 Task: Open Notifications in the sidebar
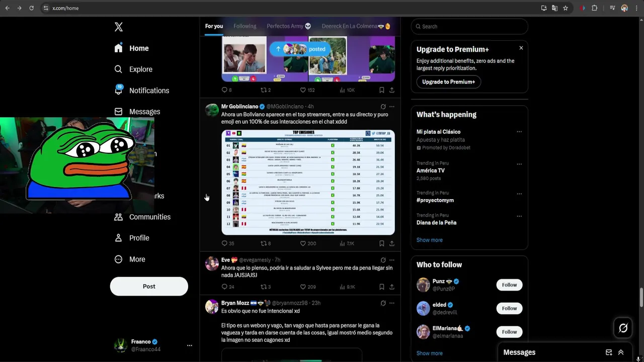(141, 90)
